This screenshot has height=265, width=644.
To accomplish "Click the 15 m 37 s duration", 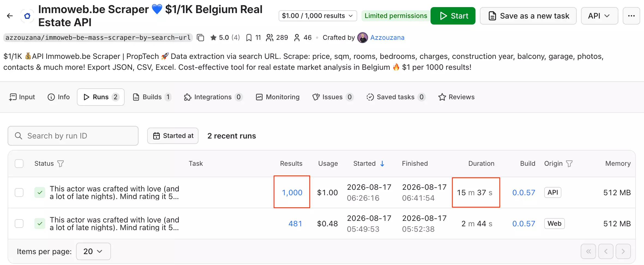I will pyautogui.click(x=475, y=192).
